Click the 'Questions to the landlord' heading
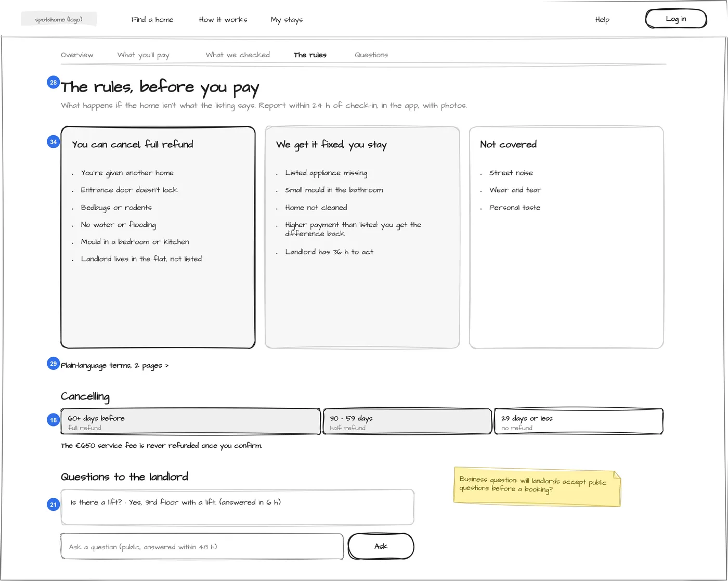The image size is (728, 581). (x=124, y=477)
